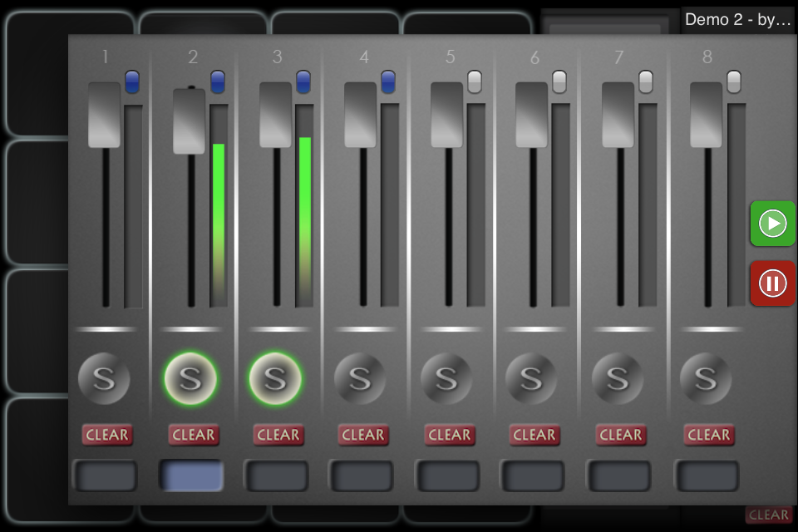Solo channel 8 with S button
Viewport: 798px width, 532px height.
(706, 379)
